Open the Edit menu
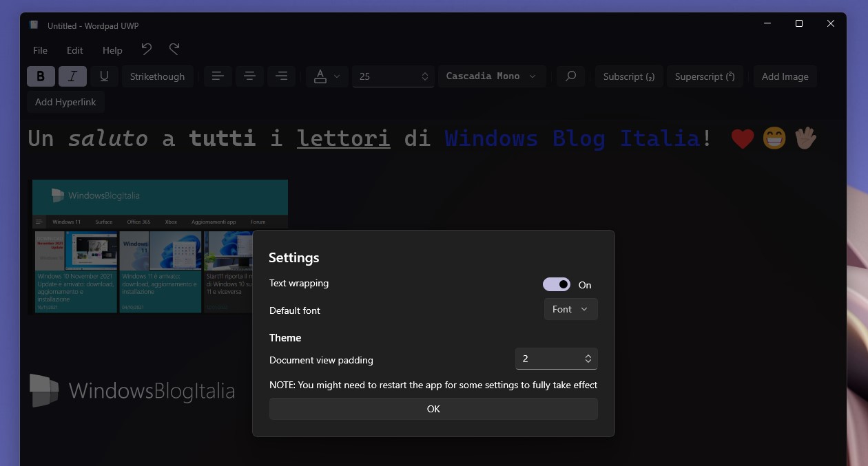Screen dimensions: 868x466 tap(75, 50)
